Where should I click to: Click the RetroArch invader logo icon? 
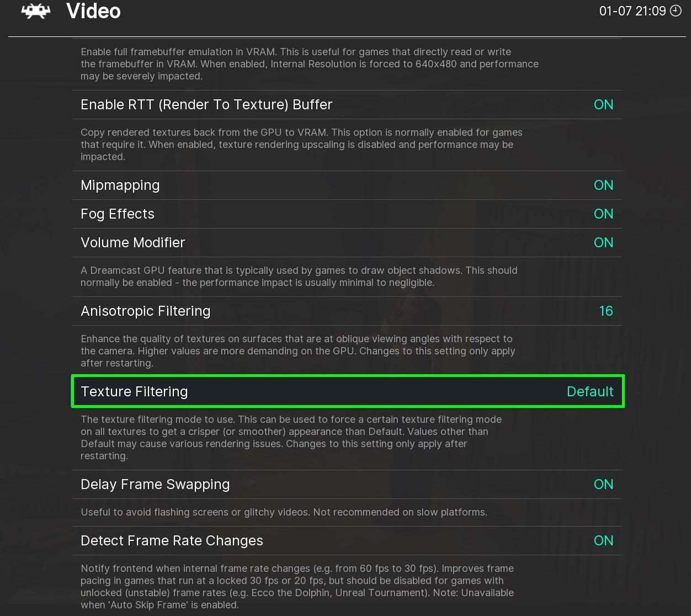(x=36, y=11)
